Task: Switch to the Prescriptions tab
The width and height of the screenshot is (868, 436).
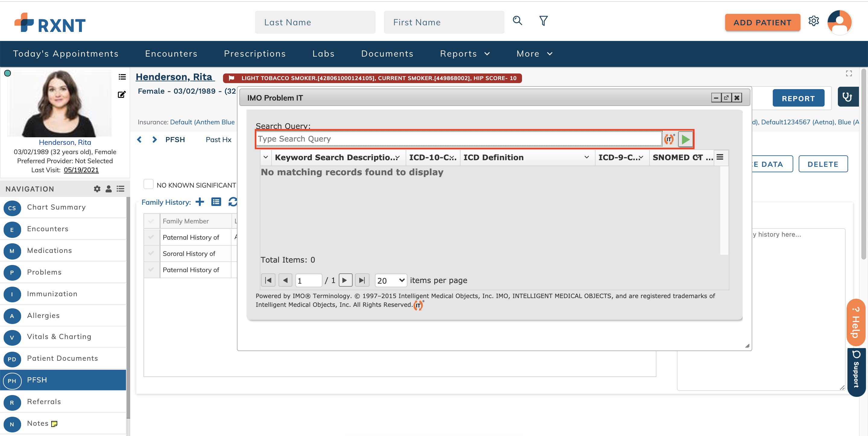Action: (255, 54)
